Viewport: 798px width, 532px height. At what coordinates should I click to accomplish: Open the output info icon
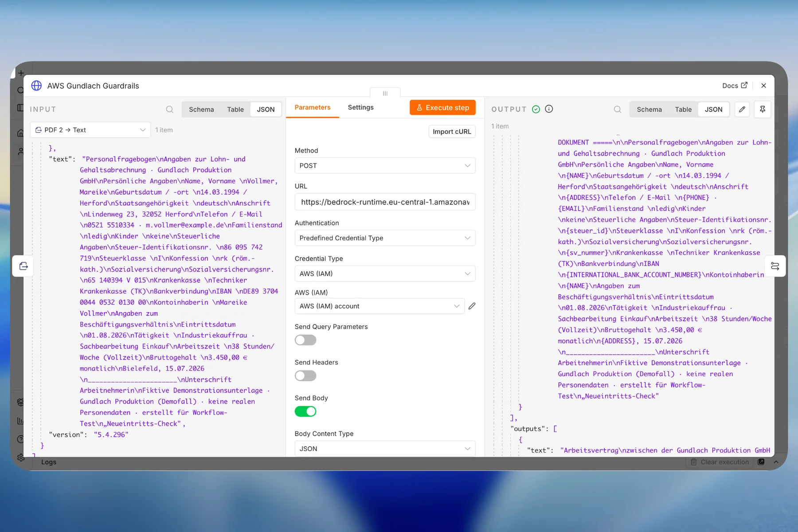coord(549,109)
